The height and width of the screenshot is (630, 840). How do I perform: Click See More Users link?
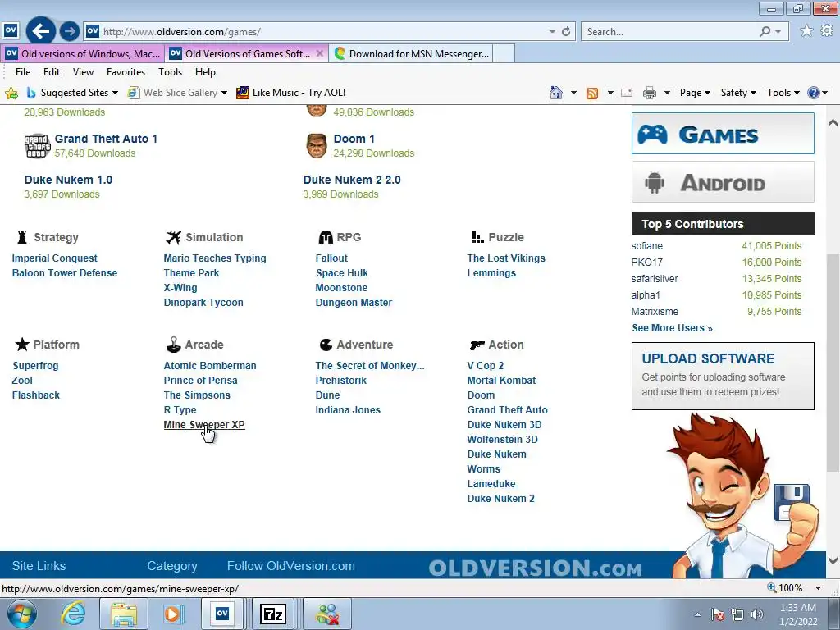click(673, 328)
